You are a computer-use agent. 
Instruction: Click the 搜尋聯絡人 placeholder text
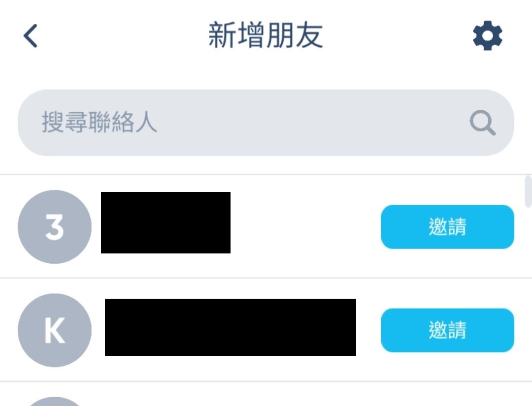[x=100, y=123]
